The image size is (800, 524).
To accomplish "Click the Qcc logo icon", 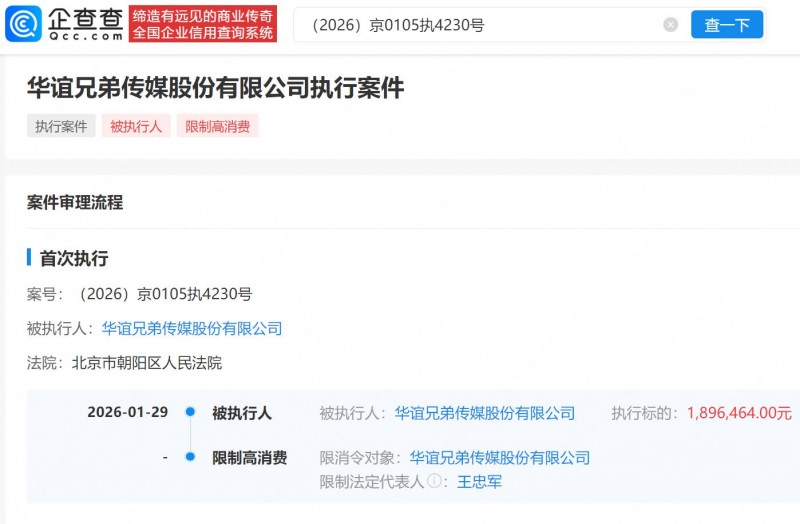I will 23,23.
